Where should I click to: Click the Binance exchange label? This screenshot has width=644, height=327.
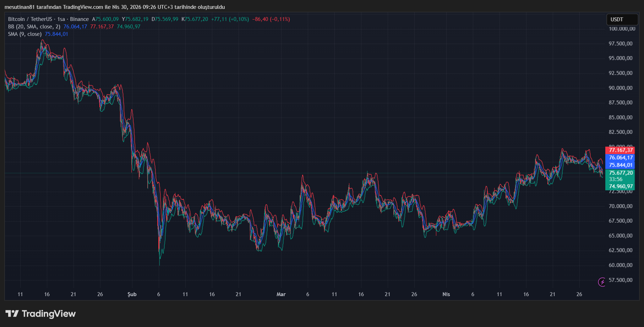click(x=79, y=19)
